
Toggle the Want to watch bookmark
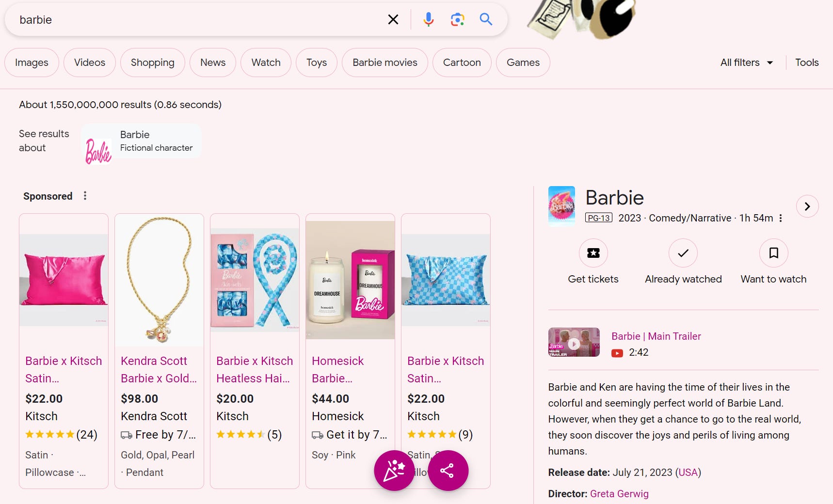(x=773, y=253)
